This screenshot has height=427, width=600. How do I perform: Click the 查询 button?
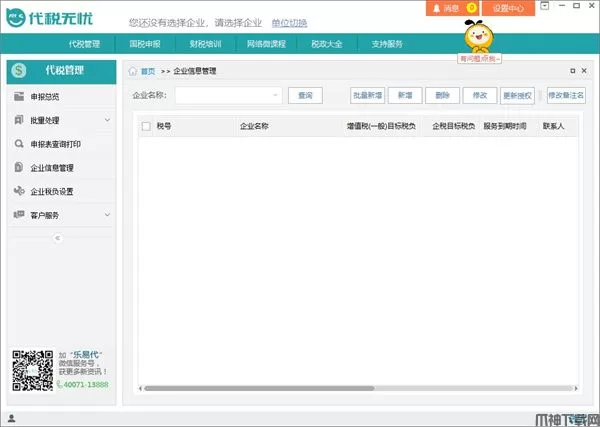pyautogui.click(x=305, y=95)
